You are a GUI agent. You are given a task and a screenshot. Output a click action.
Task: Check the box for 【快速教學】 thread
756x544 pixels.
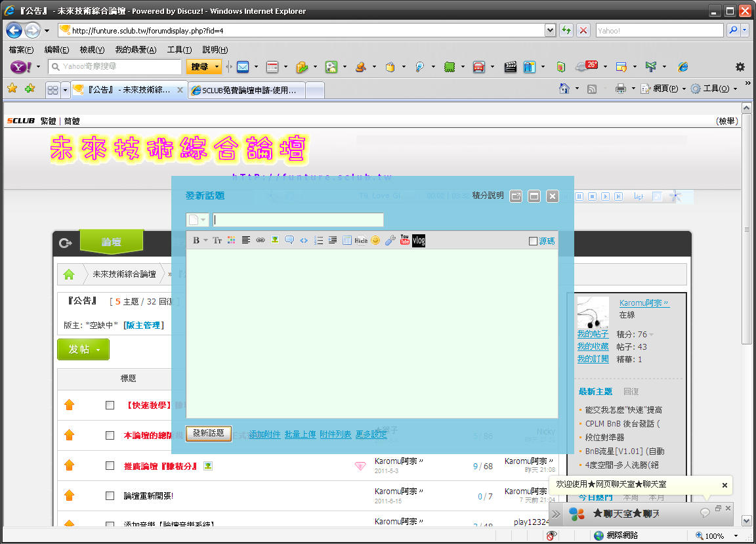(110, 405)
